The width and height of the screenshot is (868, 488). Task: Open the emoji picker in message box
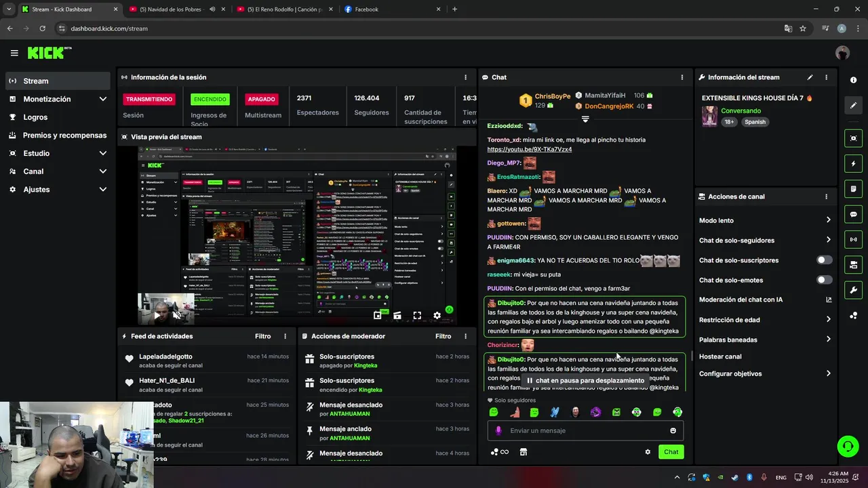click(673, 430)
